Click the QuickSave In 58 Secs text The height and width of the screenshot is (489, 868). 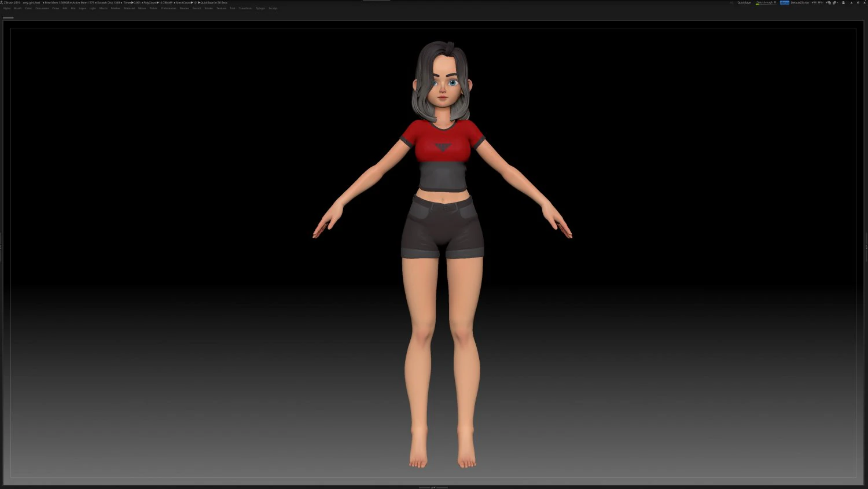tap(213, 2)
